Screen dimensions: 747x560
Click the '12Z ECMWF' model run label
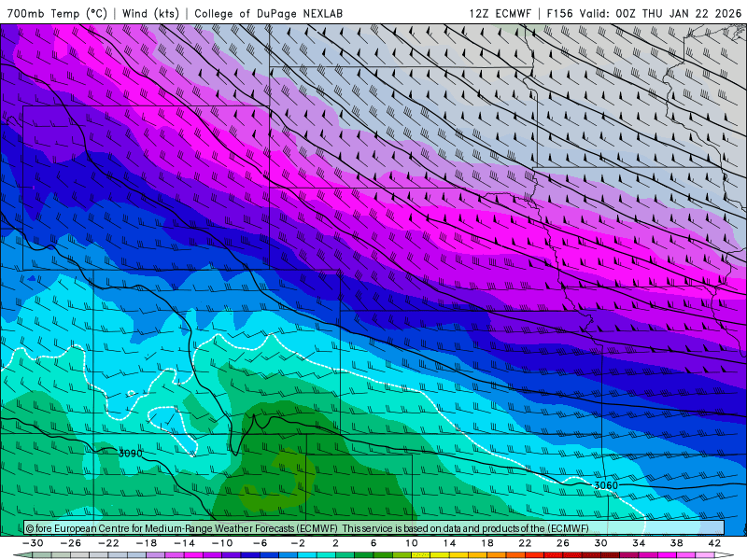coord(500,13)
